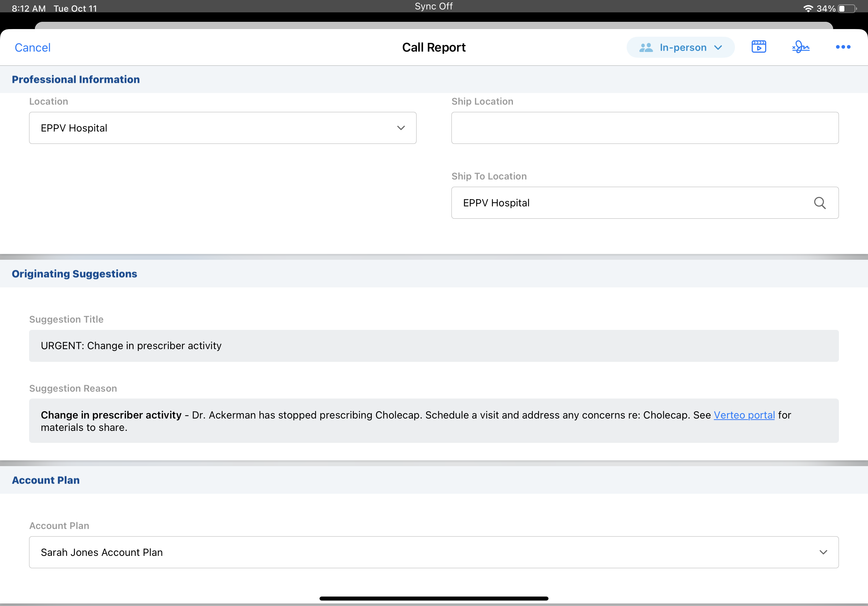
Task: Tap the search magnifier in Ship To Location
Action: click(819, 203)
